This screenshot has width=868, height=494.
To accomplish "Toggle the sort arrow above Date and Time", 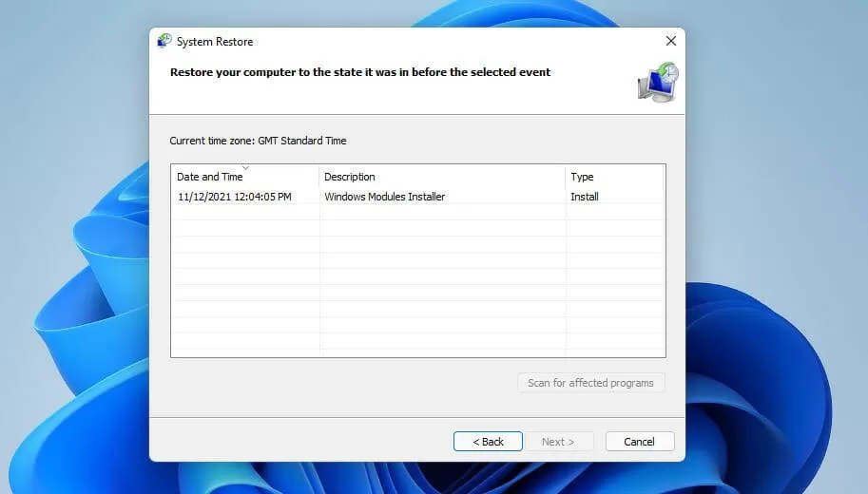I will pos(246,167).
